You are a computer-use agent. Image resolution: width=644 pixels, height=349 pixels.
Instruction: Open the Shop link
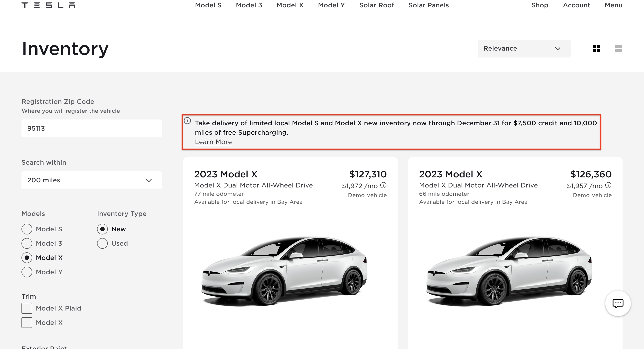coord(540,5)
